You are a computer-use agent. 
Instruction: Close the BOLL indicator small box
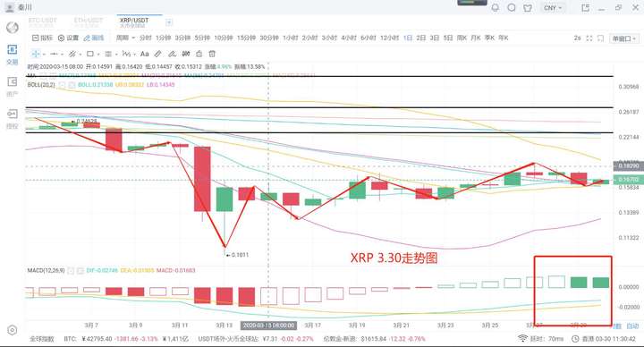(x=72, y=85)
